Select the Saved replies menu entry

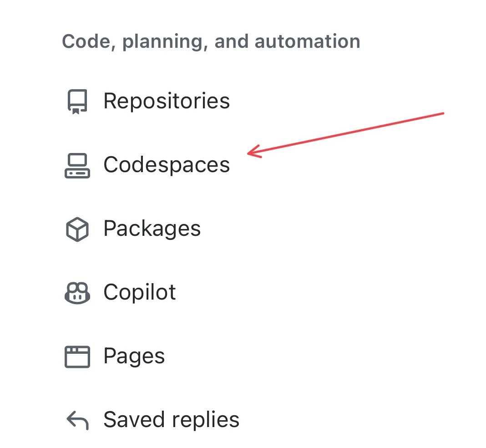coord(171,420)
